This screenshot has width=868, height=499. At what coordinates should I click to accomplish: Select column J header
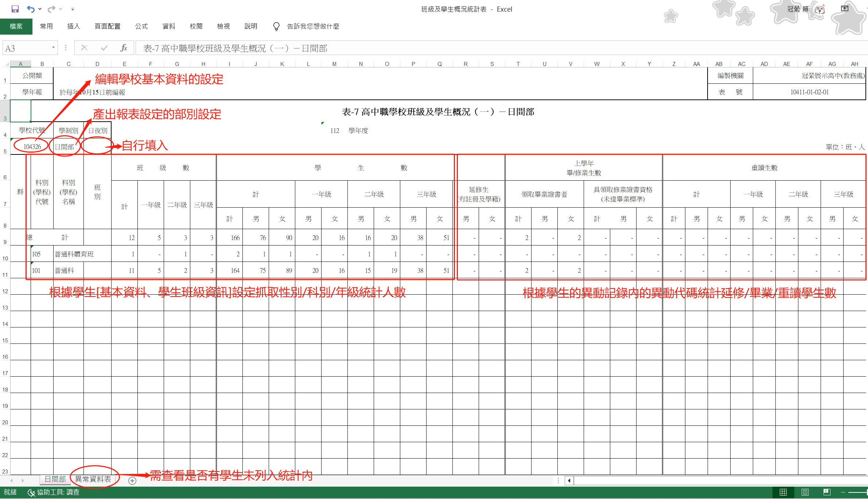pos(256,64)
